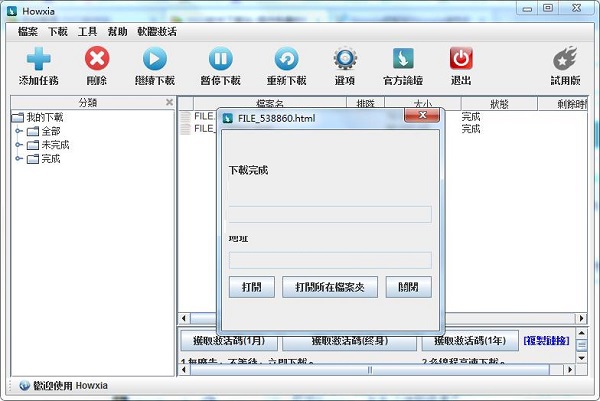Click first FILE row document icon
Viewport: 600px width, 401px height.
point(185,116)
